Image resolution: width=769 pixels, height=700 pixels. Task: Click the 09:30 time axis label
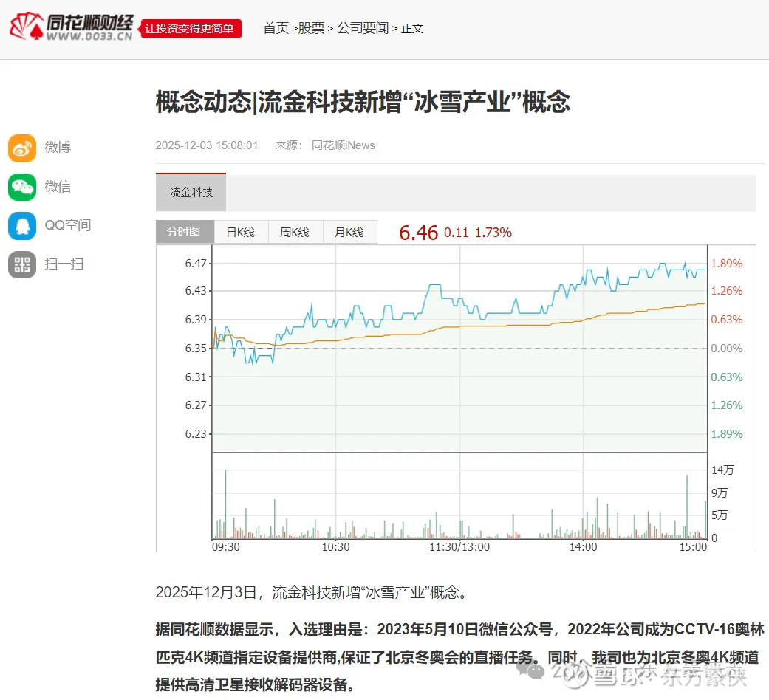[x=226, y=547]
